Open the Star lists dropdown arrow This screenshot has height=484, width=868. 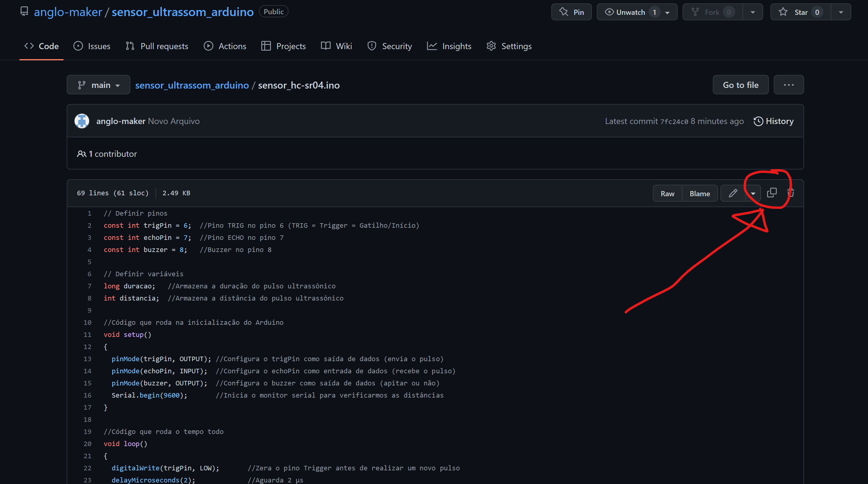[x=841, y=12]
